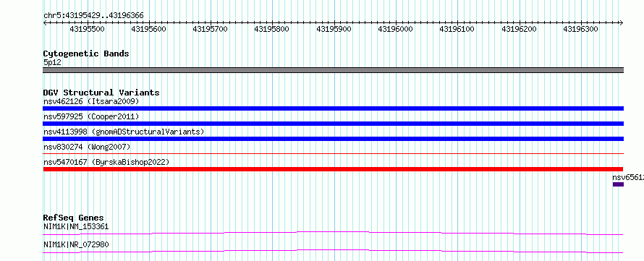This screenshot has width=644, height=261.
Task: Select the blue nsv597925 variant bar
Action: pyautogui.click(x=333, y=124)
